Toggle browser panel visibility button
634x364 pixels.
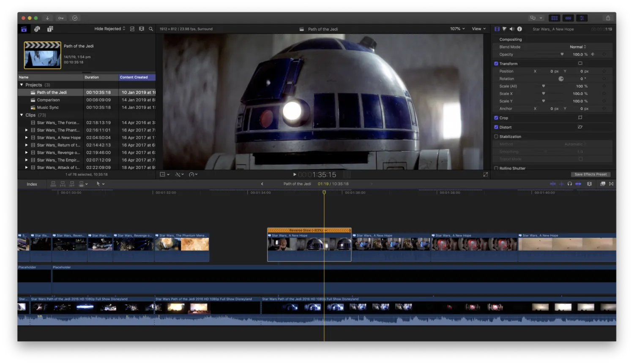pyautogui.click(x=554, y=18)
